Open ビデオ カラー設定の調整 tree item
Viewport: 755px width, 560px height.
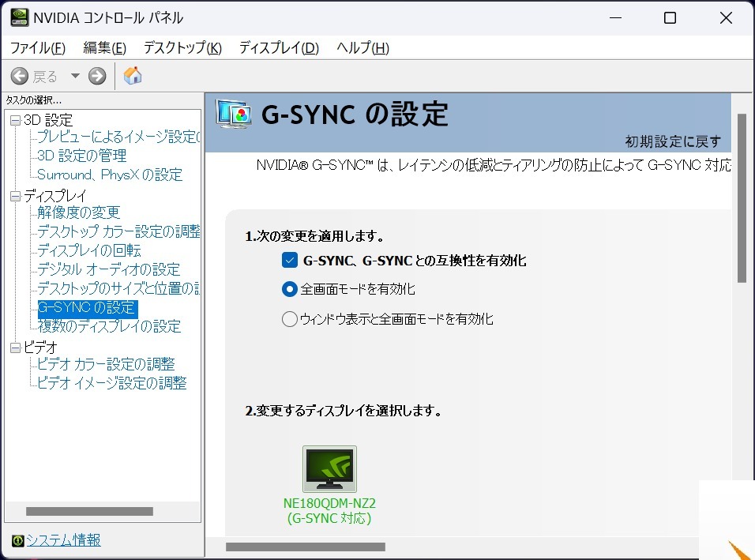pyautogui.click(x=106, y=364)
